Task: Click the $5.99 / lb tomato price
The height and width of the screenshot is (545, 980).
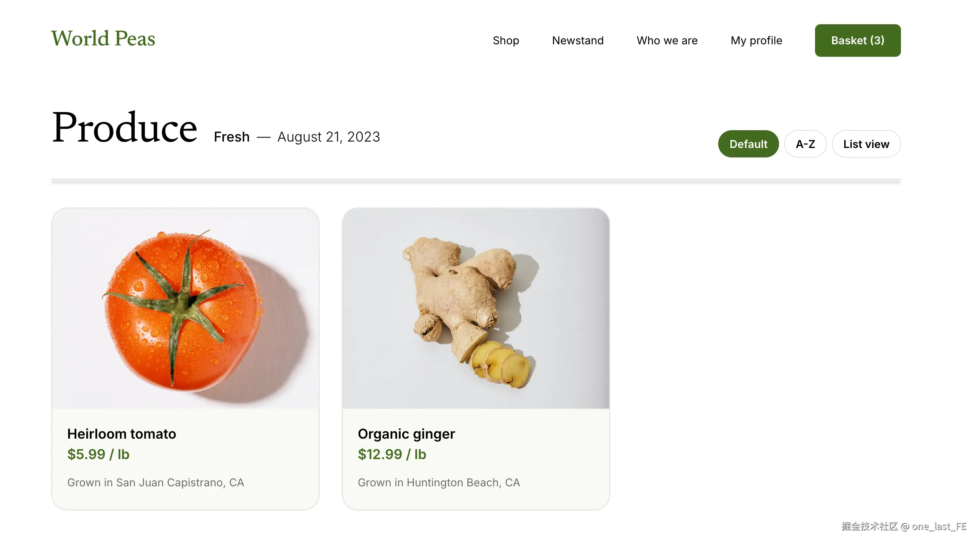Action: click(98, 454)
